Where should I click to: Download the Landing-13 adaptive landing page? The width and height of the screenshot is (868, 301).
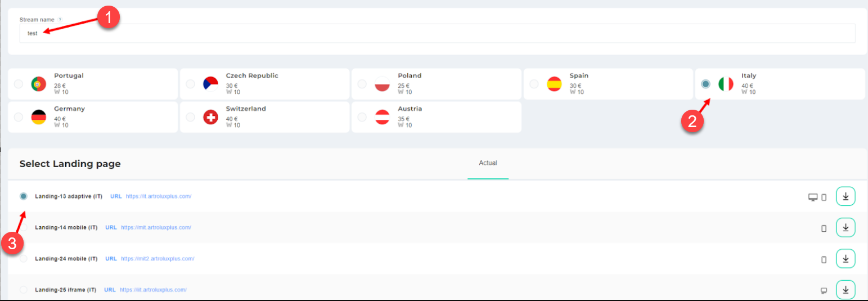[x=845, y=196]
